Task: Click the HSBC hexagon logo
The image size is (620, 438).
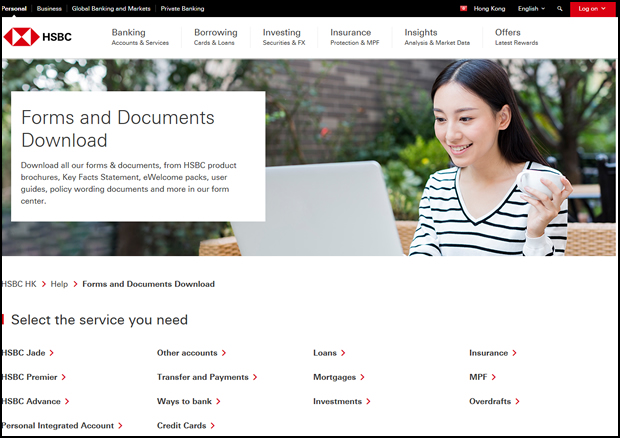Action: 21,37
